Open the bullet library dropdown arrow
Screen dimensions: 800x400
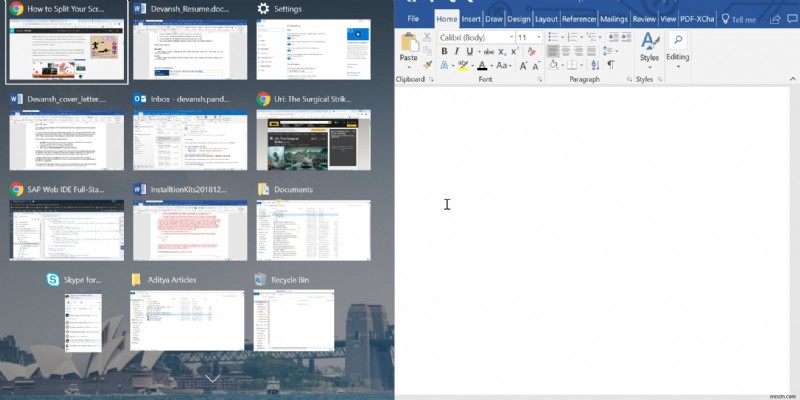(x=562, y=37)
